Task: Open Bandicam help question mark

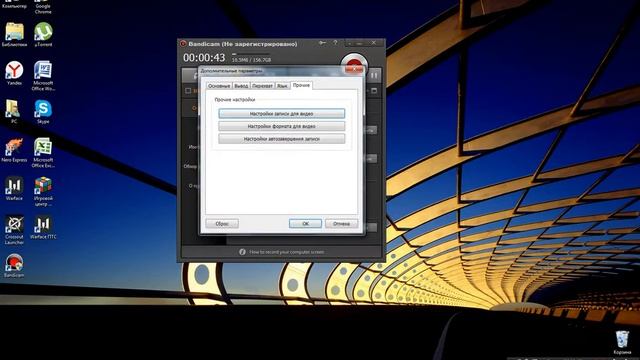Action: tap(335, 42)
